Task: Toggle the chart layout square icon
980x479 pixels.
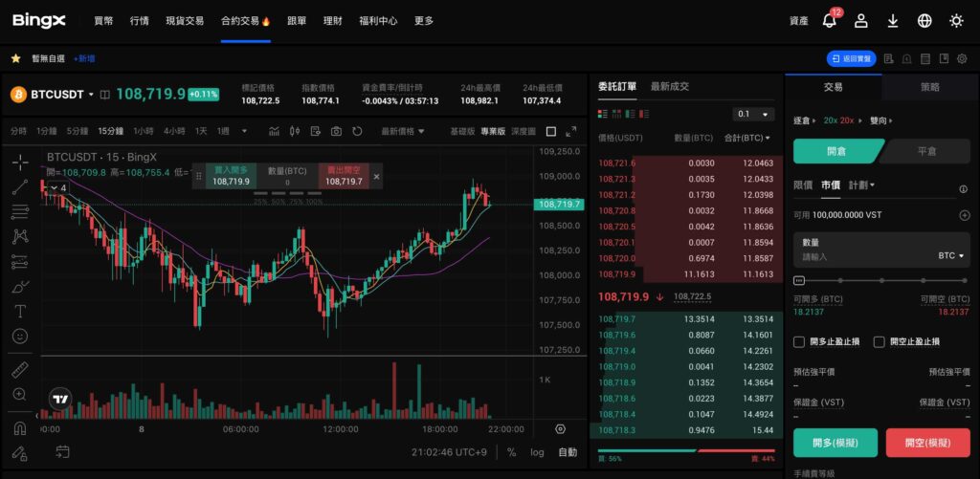Action: click(551, 131)
